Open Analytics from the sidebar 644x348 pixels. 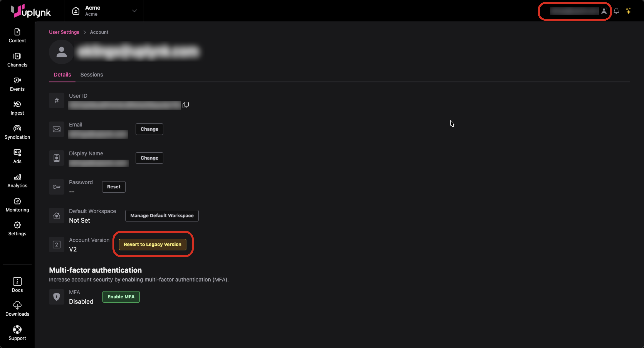[17, 181]
